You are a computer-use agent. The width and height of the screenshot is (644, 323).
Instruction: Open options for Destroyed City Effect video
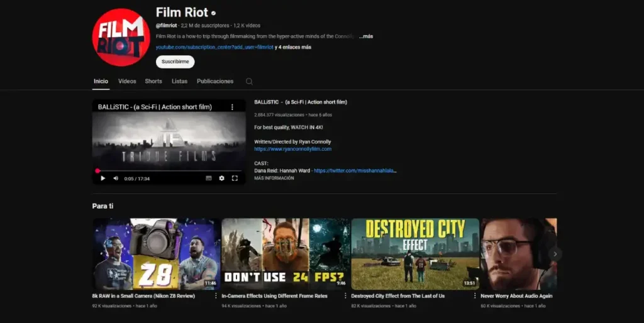tap(475, 295)
